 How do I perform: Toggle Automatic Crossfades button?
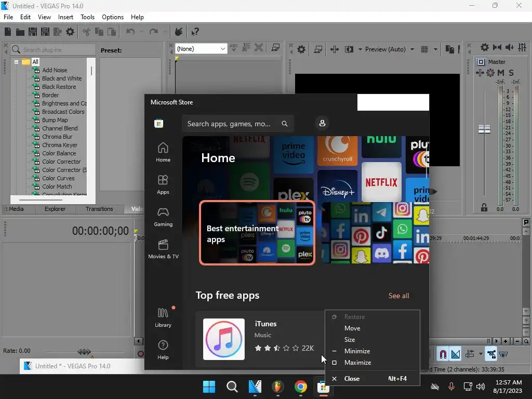pos(456,354)
